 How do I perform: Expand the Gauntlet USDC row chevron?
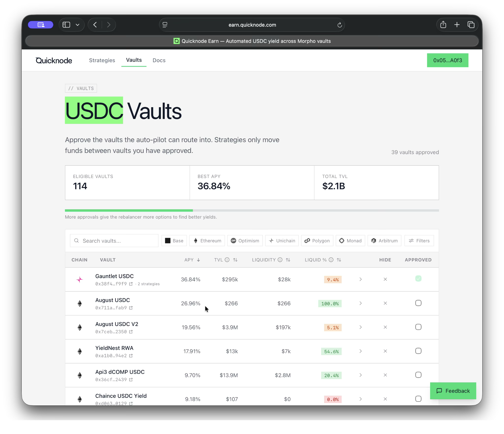[x=361, y=279]
